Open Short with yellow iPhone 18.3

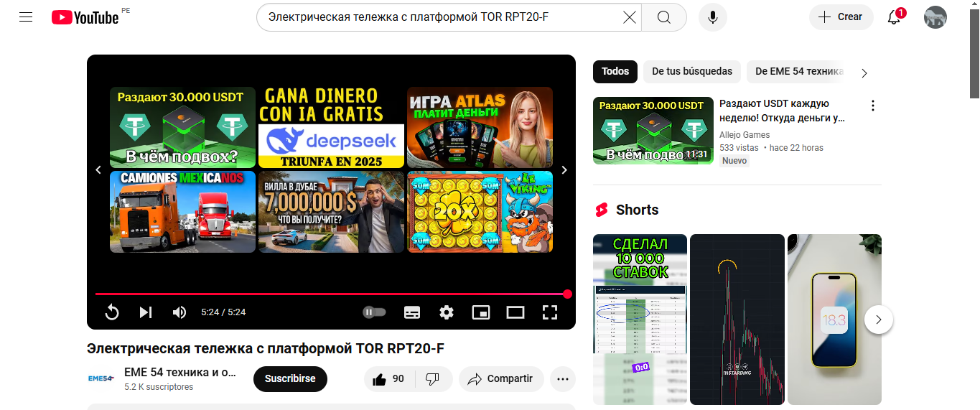click(834, 320)
